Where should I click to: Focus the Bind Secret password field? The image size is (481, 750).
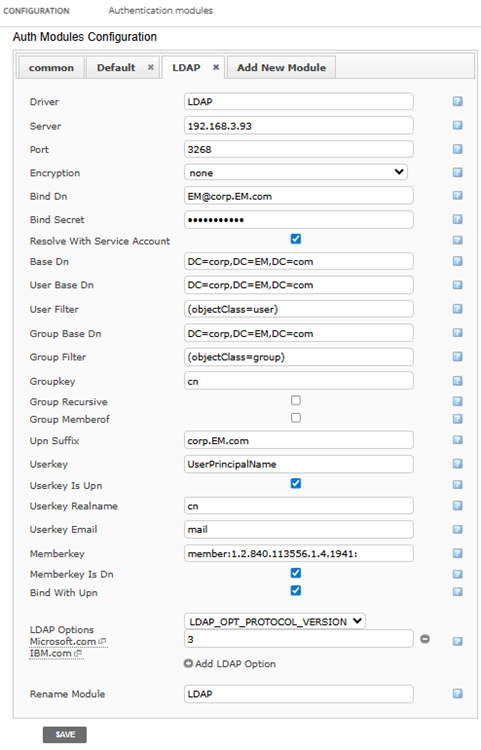pos(299,220)
